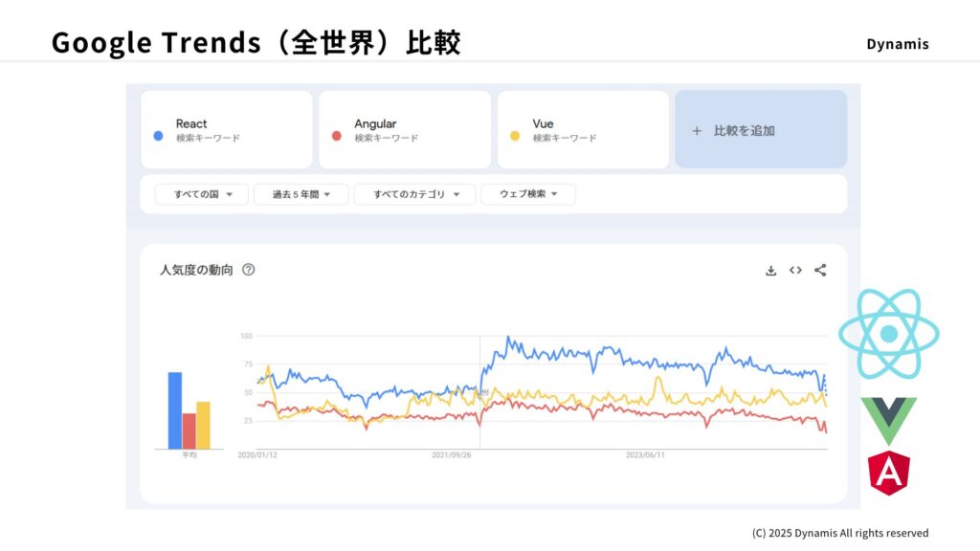
Task: Expand the ウェブ検索 search type dropdown
Action: point(528,194)
